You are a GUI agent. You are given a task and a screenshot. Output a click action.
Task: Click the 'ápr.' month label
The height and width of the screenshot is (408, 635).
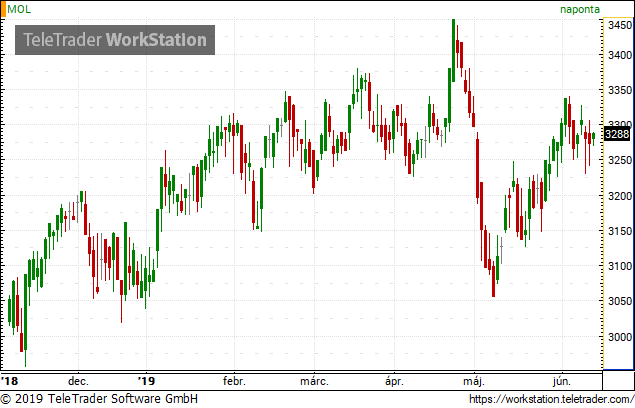pos(394,381)
